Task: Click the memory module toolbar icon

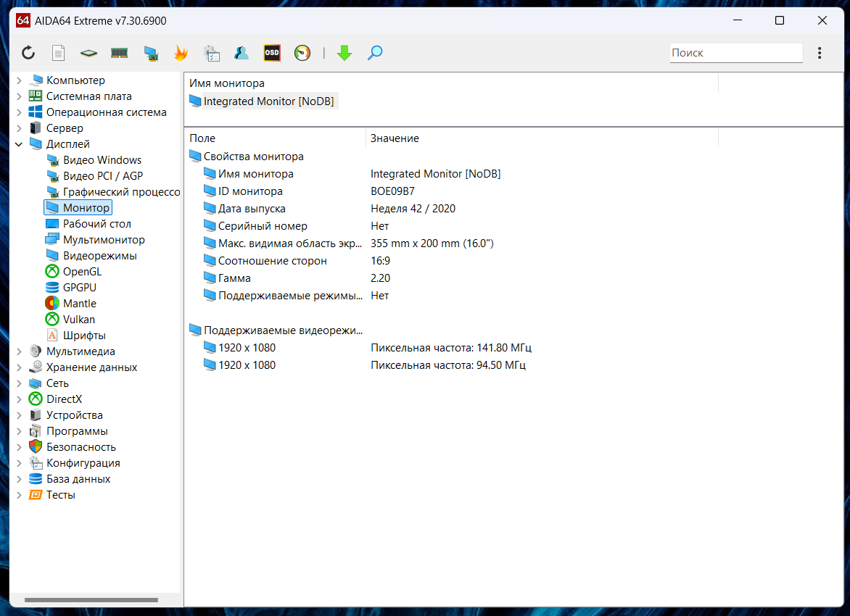Action: point(119,53)
